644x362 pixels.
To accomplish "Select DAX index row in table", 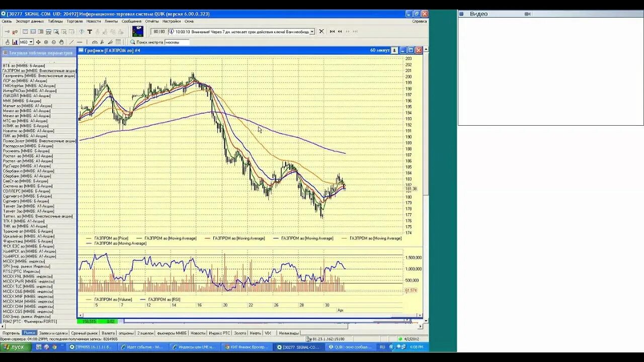I will coord(39,317).
